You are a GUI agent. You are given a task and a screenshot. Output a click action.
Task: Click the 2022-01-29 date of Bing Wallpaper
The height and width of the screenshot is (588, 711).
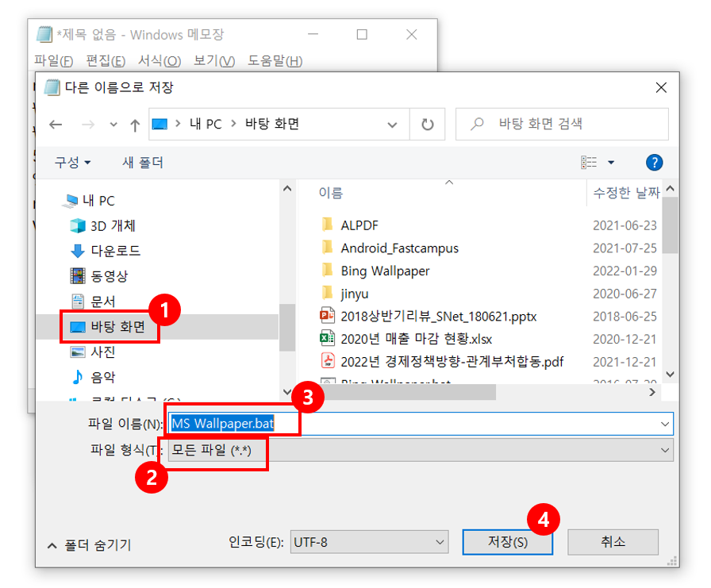(x=625, y=271)
